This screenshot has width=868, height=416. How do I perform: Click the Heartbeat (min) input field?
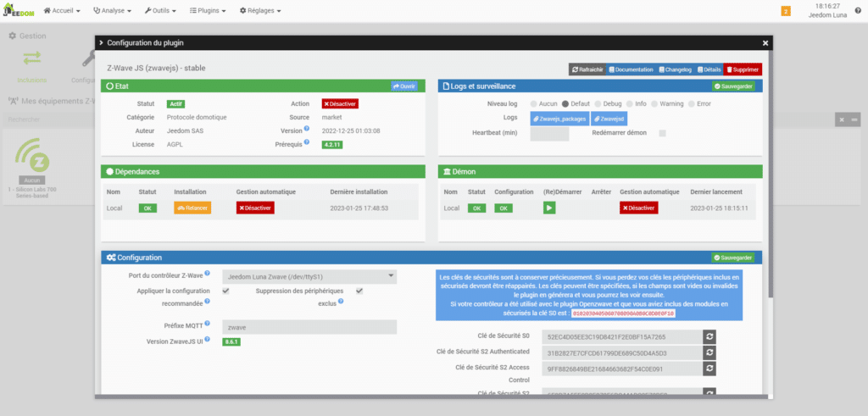(549, 134)
